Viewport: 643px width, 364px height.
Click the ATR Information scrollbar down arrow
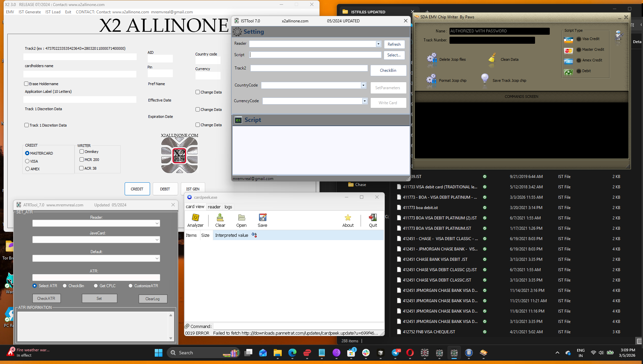tap(171, 338)
